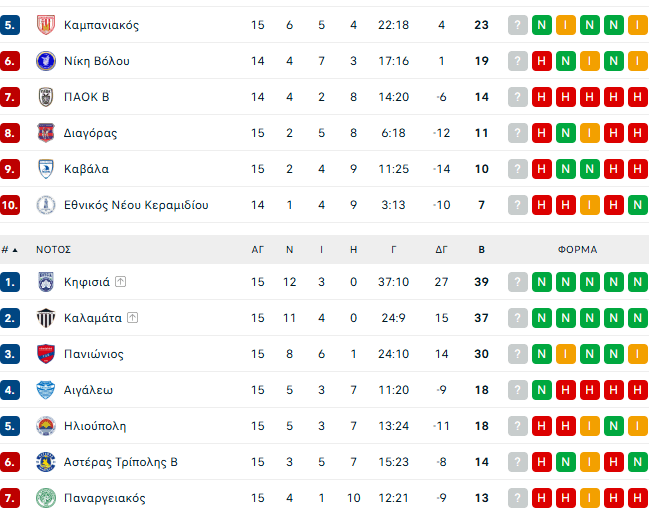
Task: Click grey upcoming-match '?' box for Καμπανιακός
Action: 518,25
